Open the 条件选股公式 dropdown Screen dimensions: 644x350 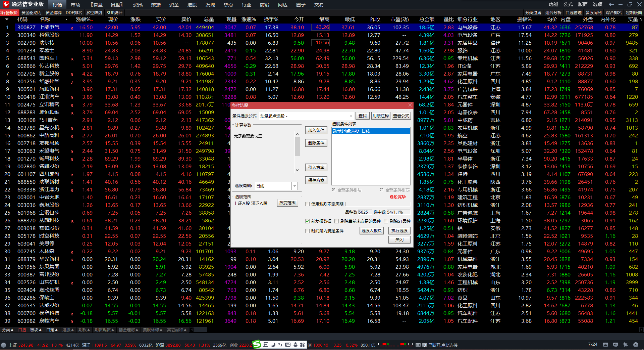coord(351,116)
